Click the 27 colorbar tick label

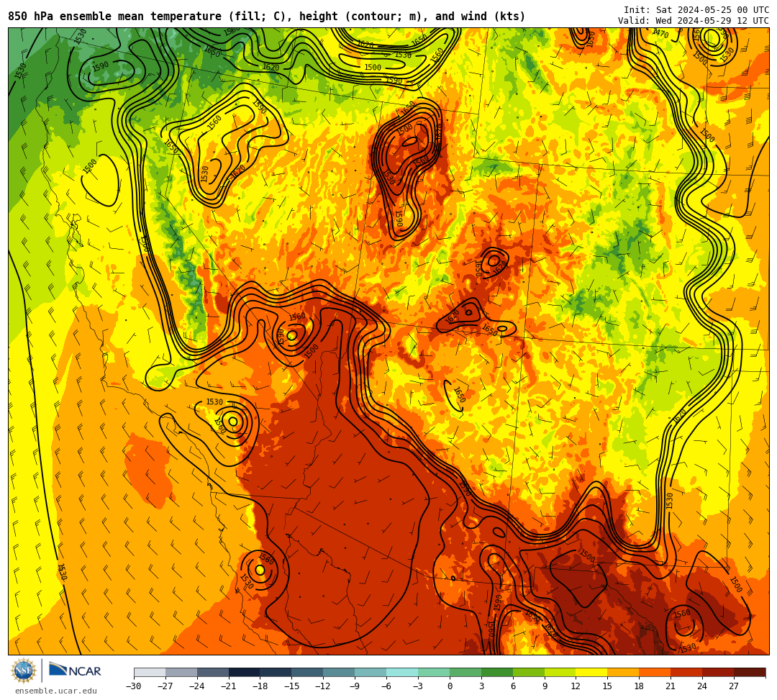(x=734, y=686)
